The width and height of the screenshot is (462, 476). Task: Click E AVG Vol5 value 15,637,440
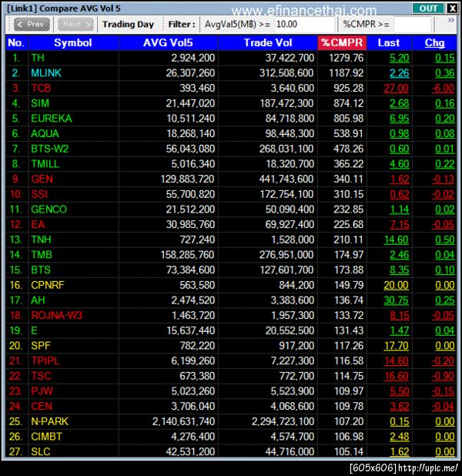[x=191, y=331]
